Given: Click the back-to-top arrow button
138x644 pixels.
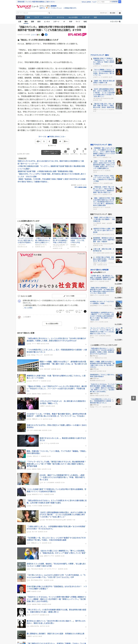Looking at the screenshot, I should point(133,398).
